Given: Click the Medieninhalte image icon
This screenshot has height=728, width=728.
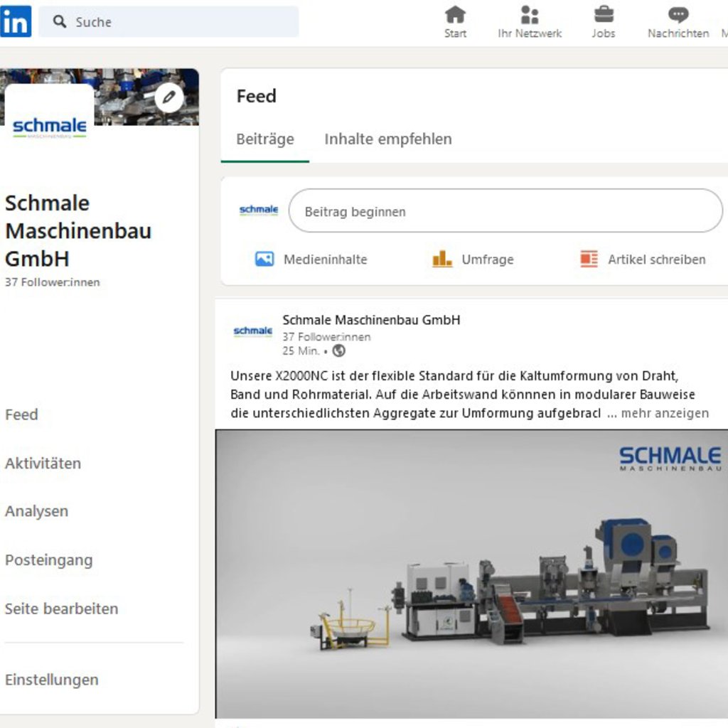Looking at the screenshot, I should click(264, 259).
